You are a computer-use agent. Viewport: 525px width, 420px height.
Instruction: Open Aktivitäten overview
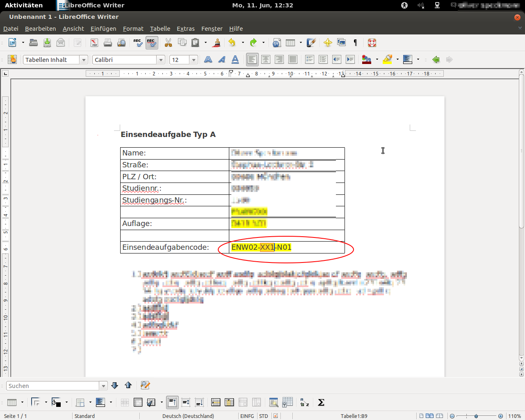(x=24, y=5)
